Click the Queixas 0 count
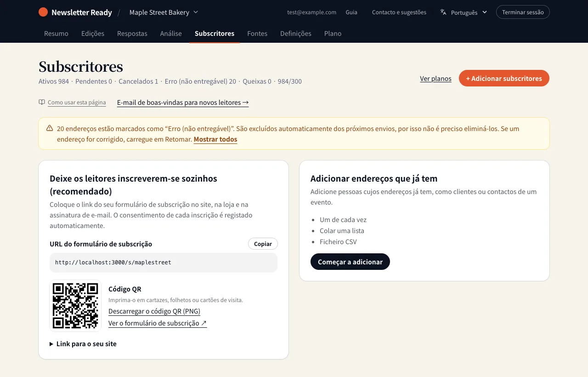588x377 pixels. pyautogui.click(x=257, y=81)
